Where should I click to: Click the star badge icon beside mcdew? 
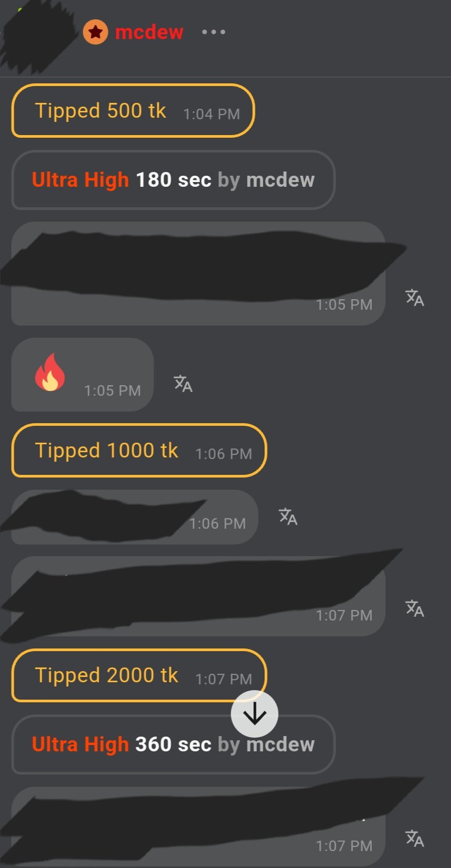coord(95,32)
